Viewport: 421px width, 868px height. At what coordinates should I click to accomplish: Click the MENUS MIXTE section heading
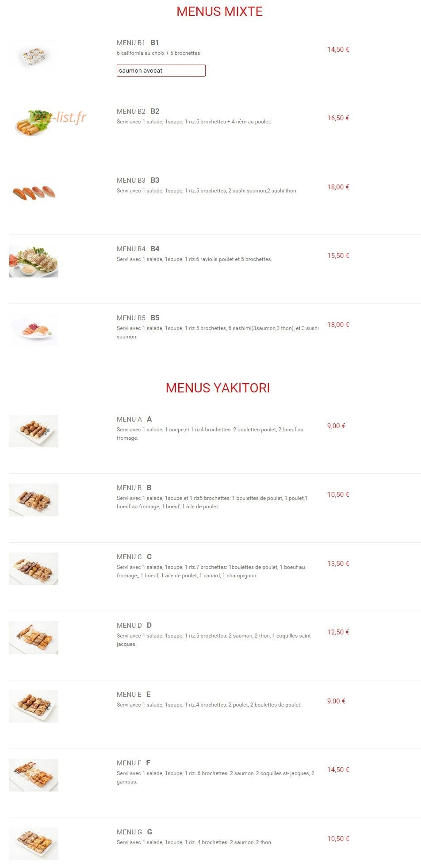pos(219,12)
